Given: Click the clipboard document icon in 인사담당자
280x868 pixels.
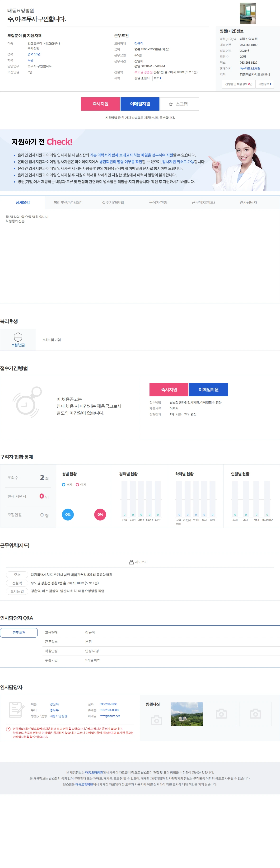Looking at the screenshot, I should pos(17,710).
